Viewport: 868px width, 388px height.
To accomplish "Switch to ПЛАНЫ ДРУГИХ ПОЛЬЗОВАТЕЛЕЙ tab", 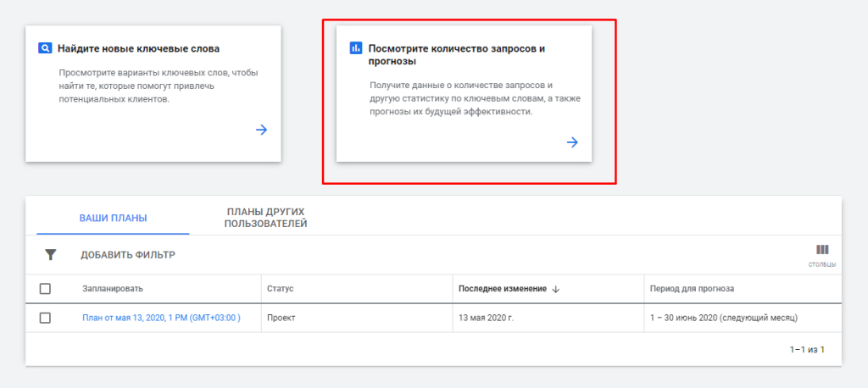I will [266, 218].
